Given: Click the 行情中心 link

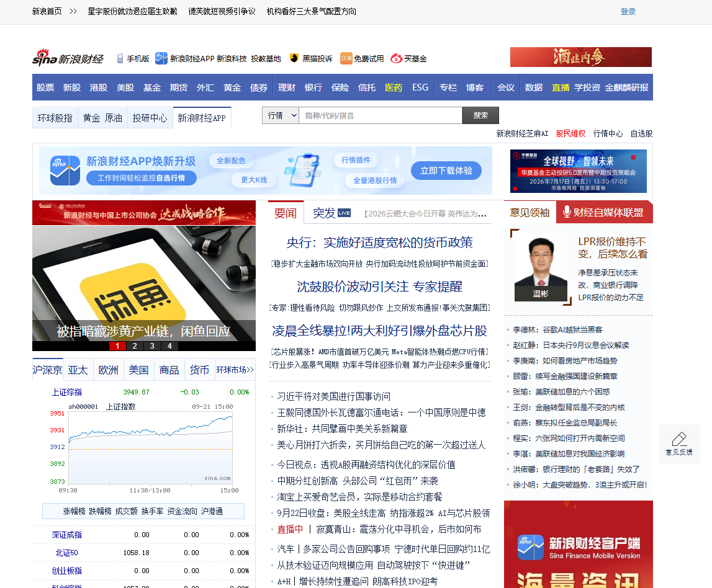Looking at the screenshot, I should pyautogui.click(x=608, y=133).
